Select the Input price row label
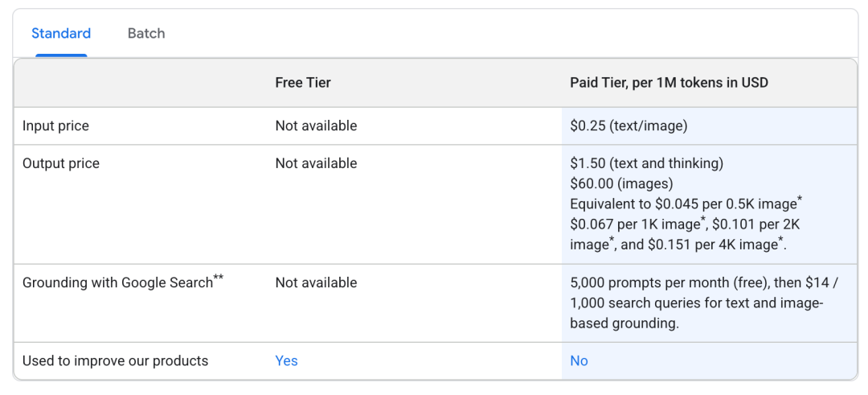This screenshot has height=395, width=868. pos(55,126)
